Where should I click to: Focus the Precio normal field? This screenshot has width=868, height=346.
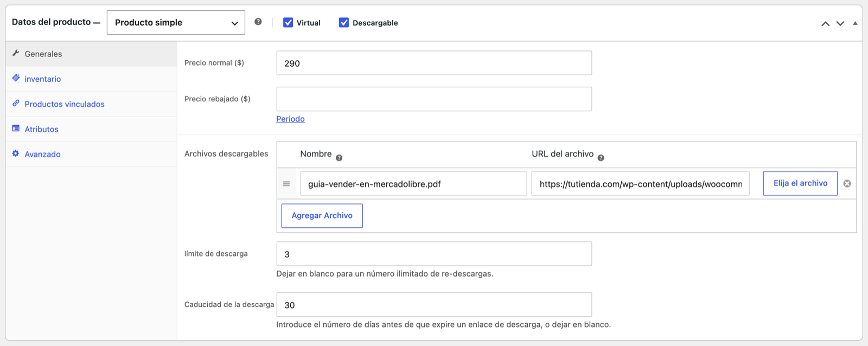click(434, 63)
